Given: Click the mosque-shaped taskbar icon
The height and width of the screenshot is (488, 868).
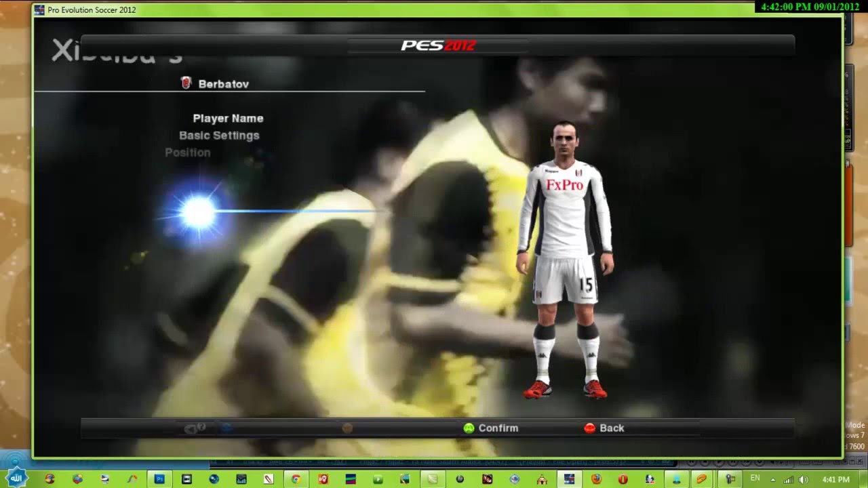Looking at the screenshot, I should (542, 479).
